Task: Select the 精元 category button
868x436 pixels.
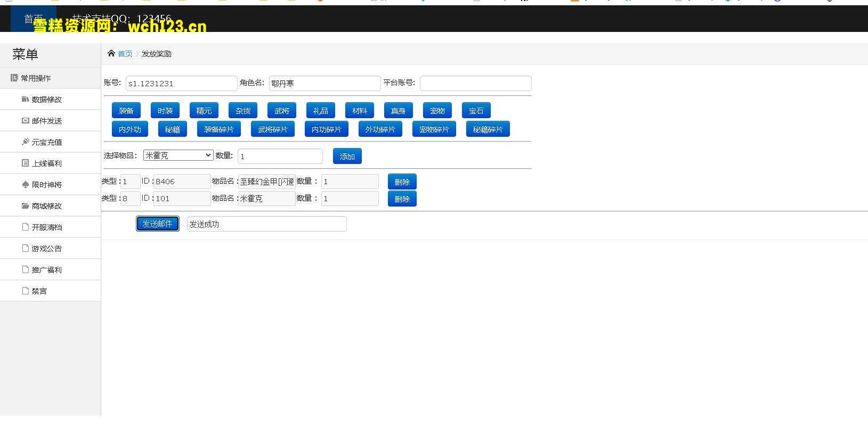Action: coord(204,111)
